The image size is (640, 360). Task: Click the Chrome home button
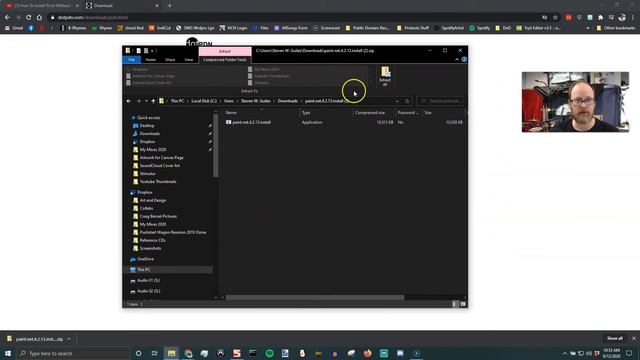click(x=39, y=18)
